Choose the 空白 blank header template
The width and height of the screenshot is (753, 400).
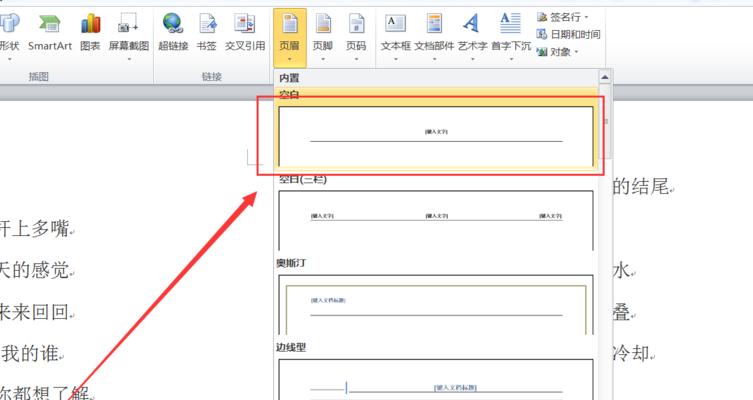click(x=436, y=136)
